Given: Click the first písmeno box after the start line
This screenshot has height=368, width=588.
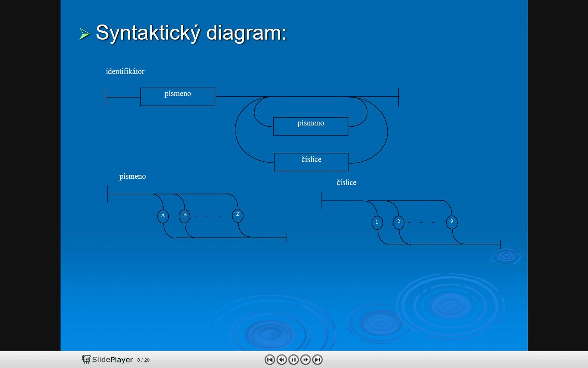Looking at the screenshot, I should coord(178,97).
